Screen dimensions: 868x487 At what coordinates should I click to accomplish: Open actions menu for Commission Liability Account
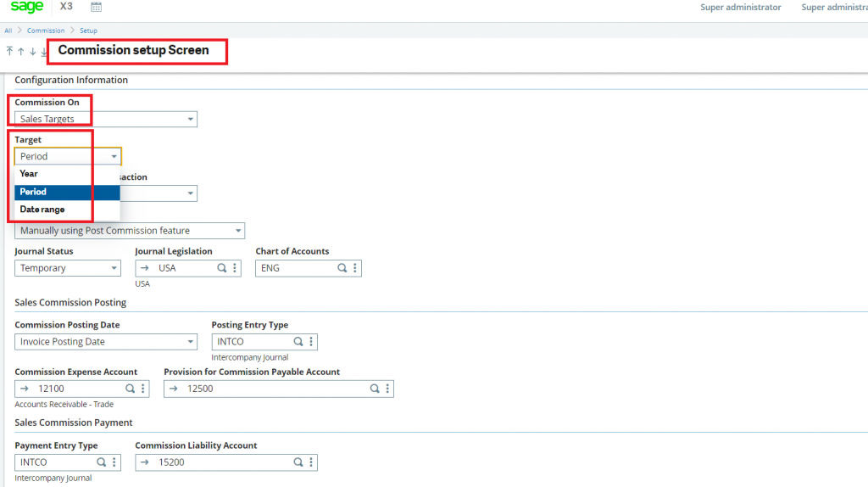[311, 462]
